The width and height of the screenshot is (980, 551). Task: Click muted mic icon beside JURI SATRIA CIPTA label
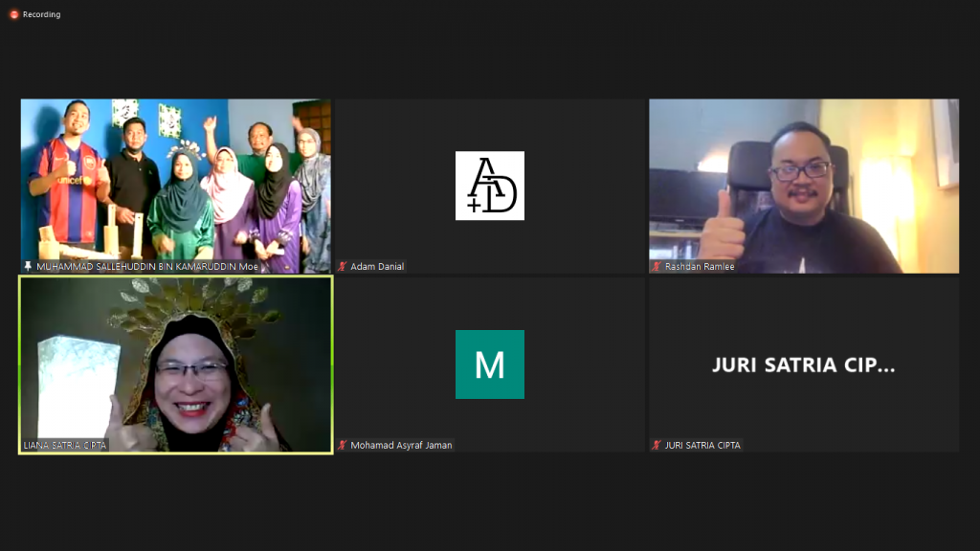coord(657,445)
